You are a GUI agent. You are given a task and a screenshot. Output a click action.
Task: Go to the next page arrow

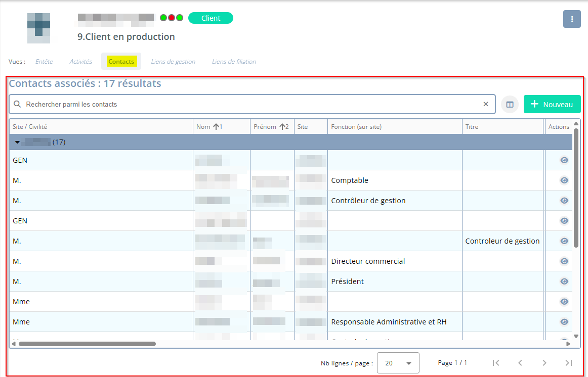click(x=544, y=363)
